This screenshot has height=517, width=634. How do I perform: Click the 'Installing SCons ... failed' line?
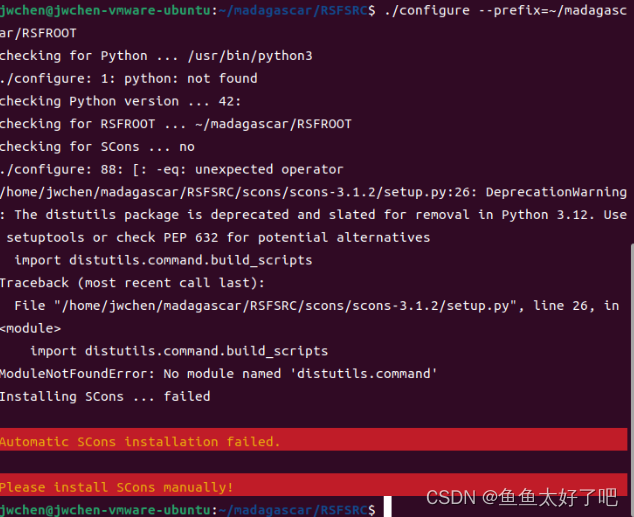pyautogui.click(x=105, y=396)
